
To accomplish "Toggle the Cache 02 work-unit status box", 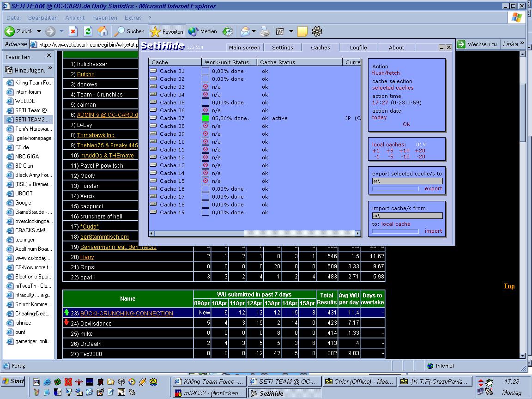I will [x=205, y=79].
